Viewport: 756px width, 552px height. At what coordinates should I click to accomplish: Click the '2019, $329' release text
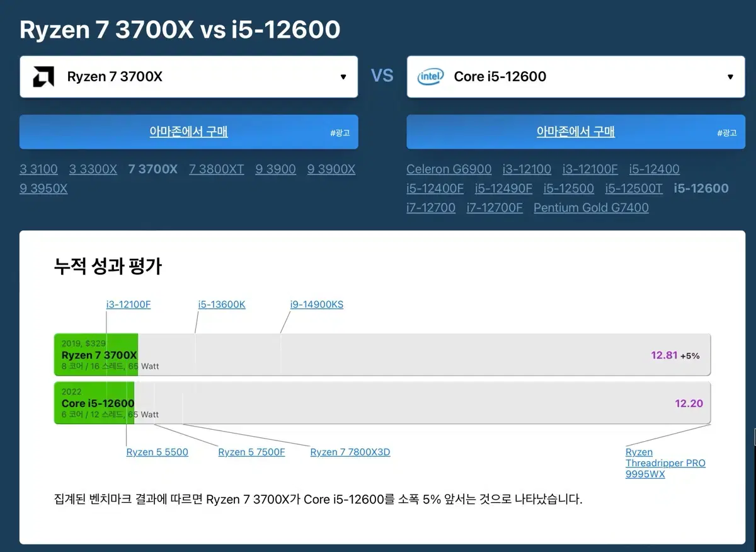pyautogui.click(x=84, y=344)
